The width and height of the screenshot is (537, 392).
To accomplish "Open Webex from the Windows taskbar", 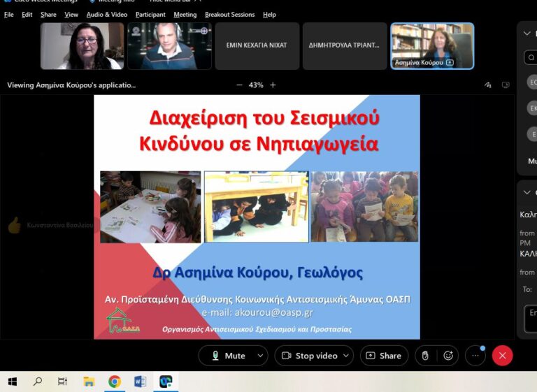I will pyautogui.click(x=166, y=382).
